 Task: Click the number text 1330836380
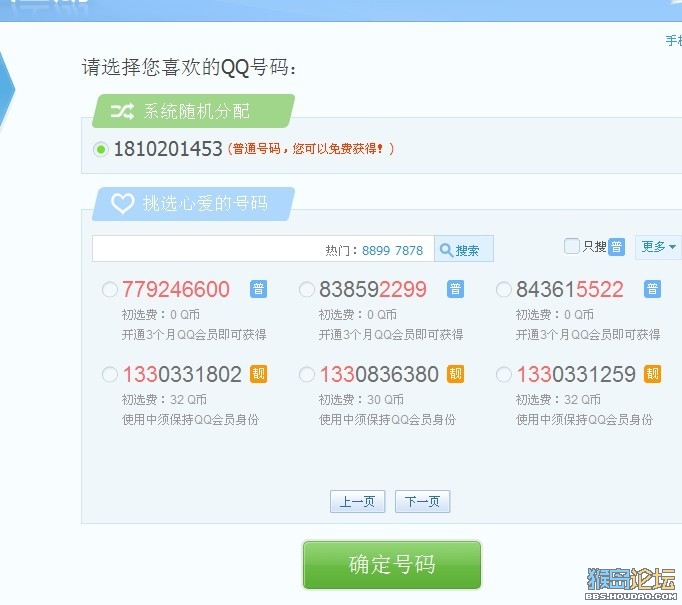(379, 374)
